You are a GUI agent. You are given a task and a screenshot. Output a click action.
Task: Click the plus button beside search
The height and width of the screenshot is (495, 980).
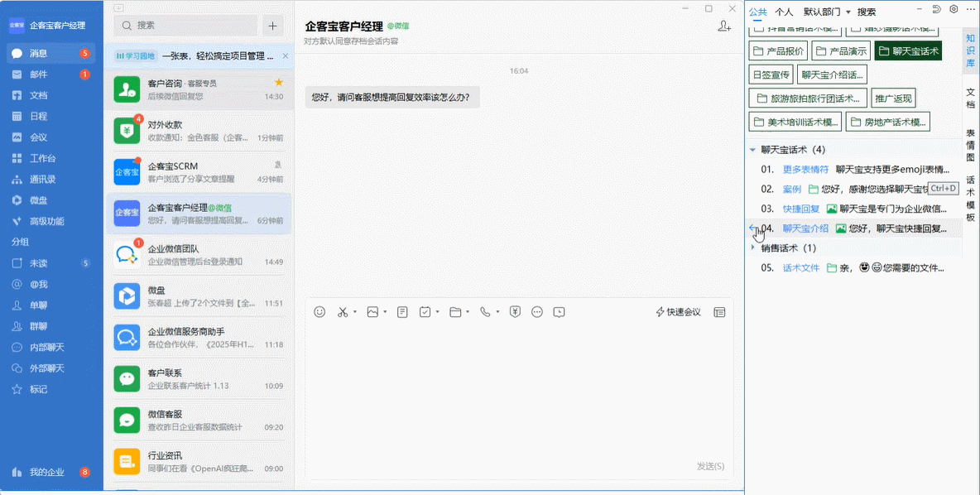272,26
